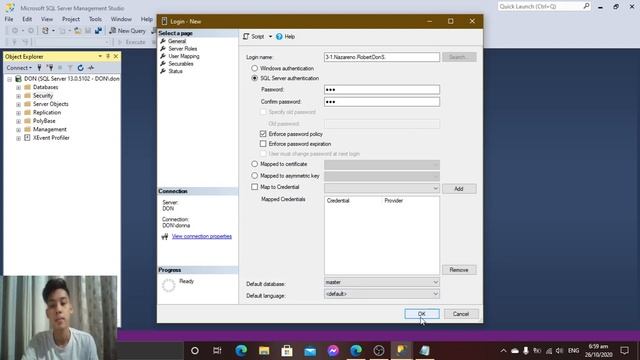Image resolution: width=640 pixels, height=360 pixels.
Task: Click the Add credential button
Action: 459,189
